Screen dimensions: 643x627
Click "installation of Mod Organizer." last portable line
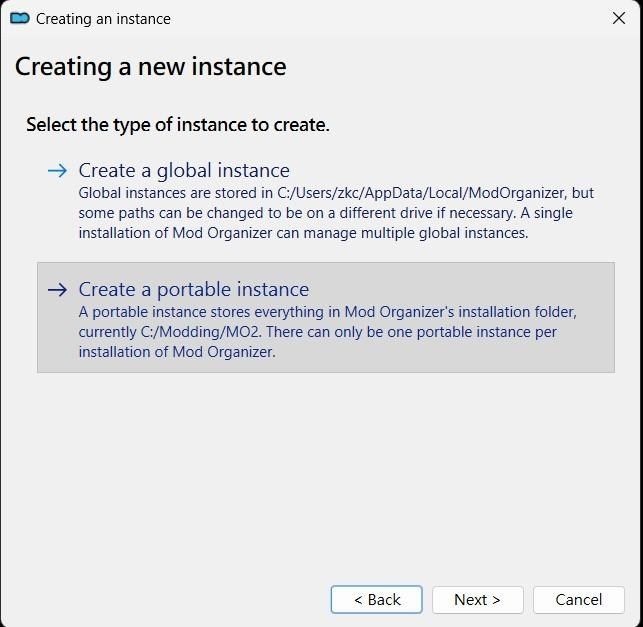[x=177, y=352]
